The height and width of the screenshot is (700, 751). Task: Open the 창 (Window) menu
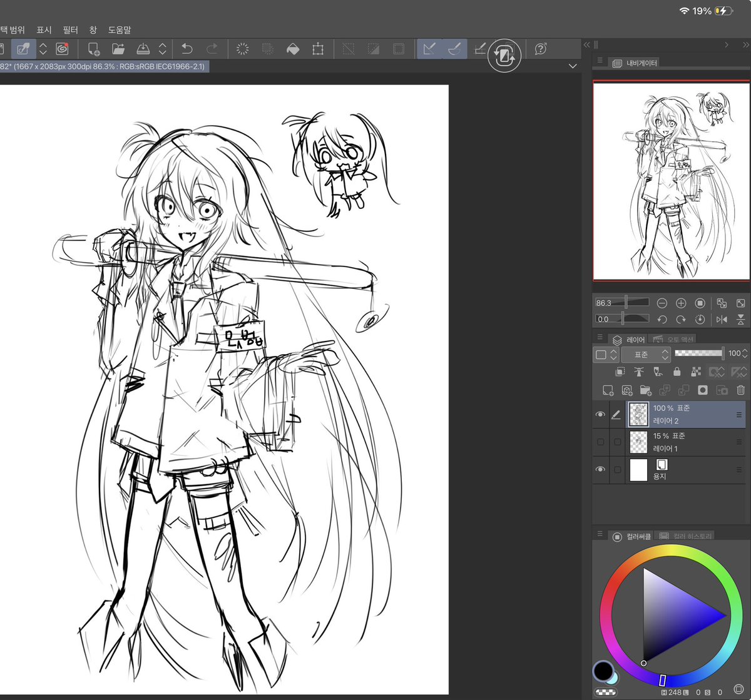pos(93,29)
